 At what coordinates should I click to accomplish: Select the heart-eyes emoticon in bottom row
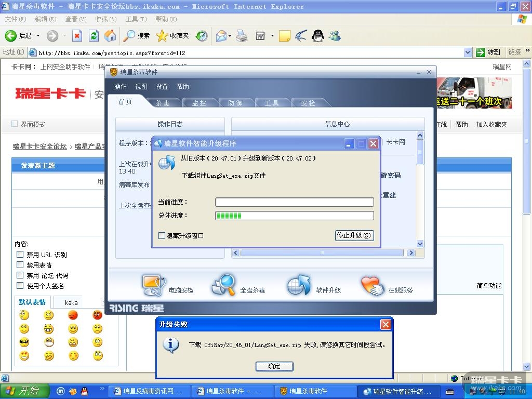[x=24, y=355]
